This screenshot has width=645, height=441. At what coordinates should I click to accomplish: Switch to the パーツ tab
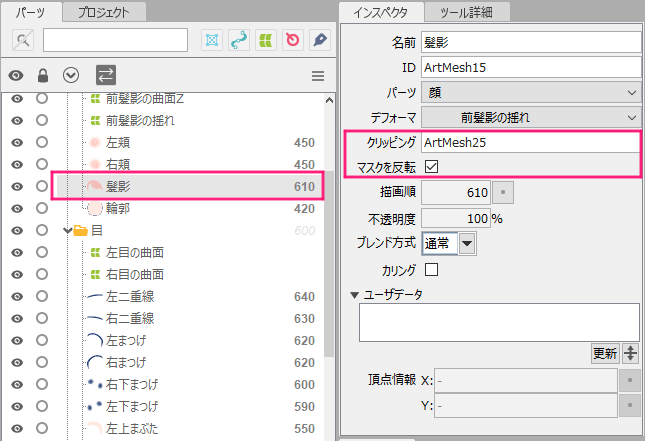[31, 12]
